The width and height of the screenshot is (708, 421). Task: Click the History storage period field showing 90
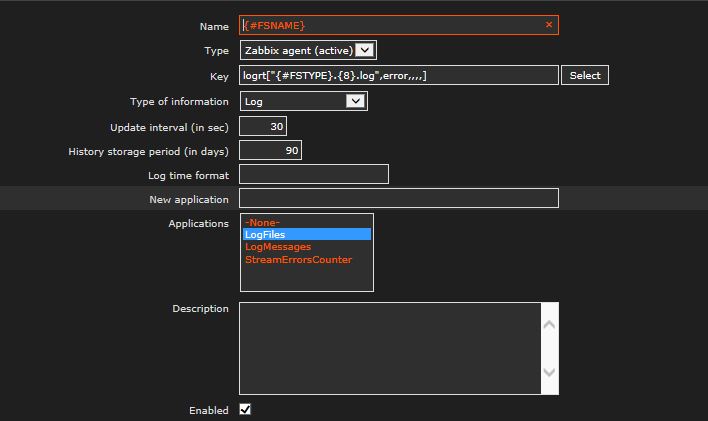270,151
